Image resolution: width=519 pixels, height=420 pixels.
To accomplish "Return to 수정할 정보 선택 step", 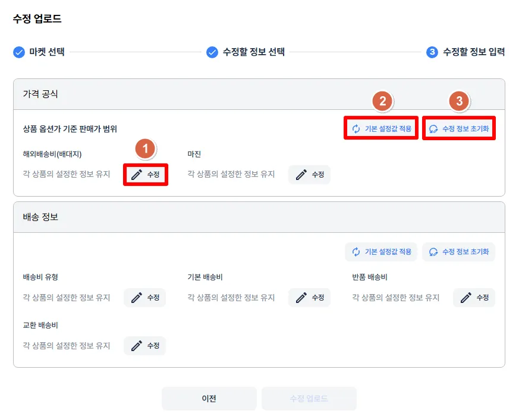I will [x=253, y=52].
